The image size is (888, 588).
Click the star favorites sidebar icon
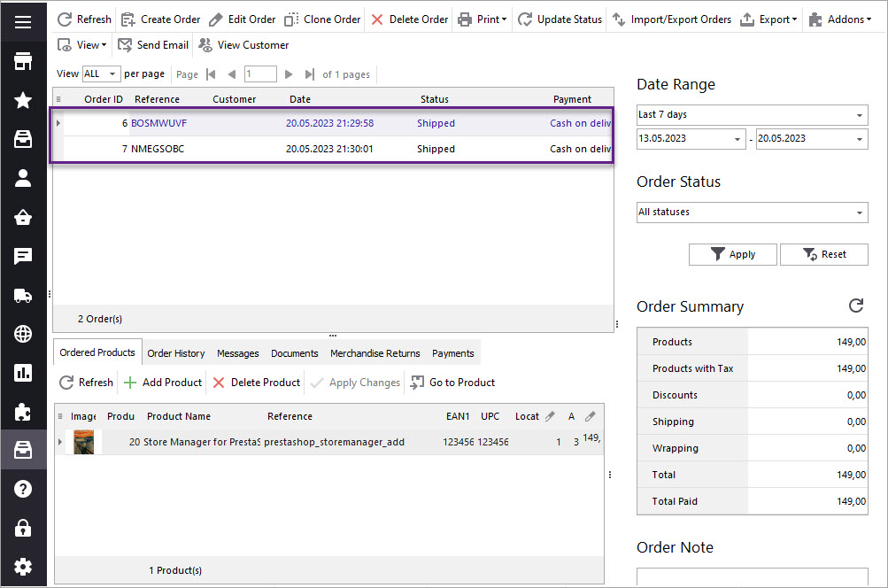click(x=23, y=100)
